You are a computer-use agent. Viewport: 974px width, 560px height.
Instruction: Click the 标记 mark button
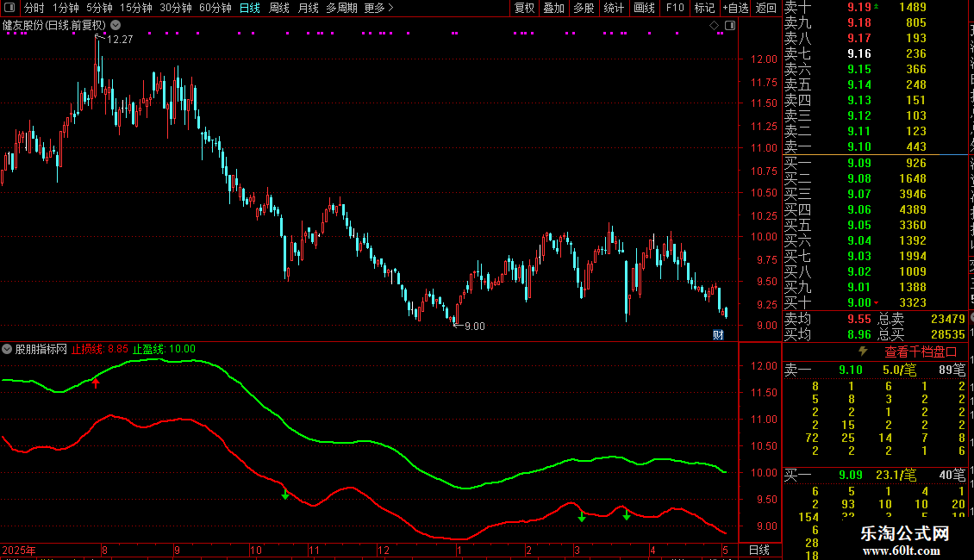(x=704, y=8)
